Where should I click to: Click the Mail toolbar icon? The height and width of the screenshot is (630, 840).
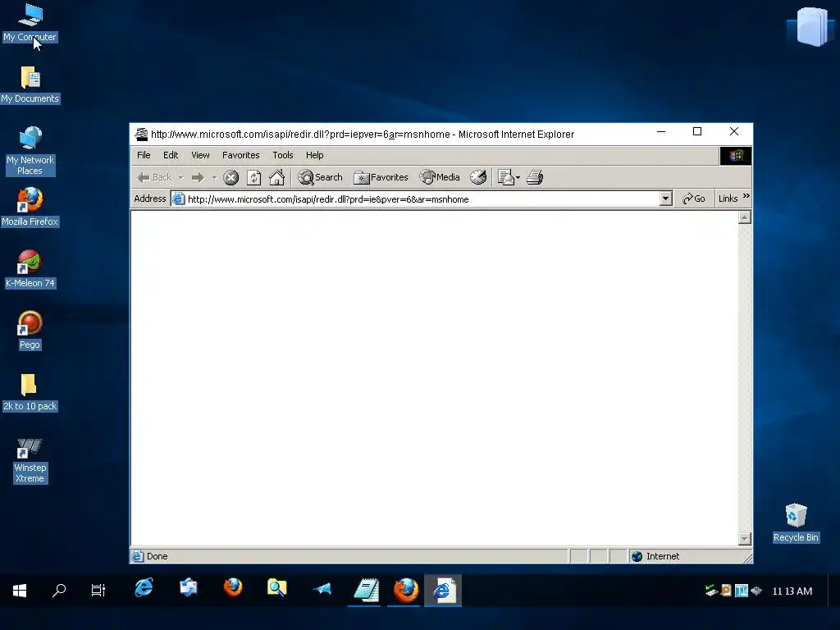(x=505, y=177)
